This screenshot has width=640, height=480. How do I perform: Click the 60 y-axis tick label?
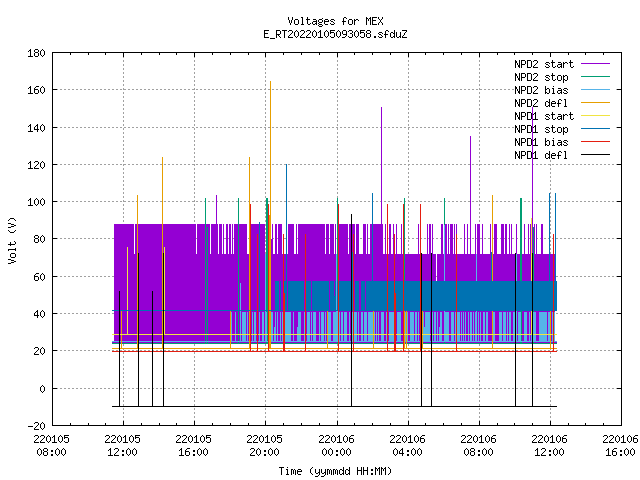(39, 277)
